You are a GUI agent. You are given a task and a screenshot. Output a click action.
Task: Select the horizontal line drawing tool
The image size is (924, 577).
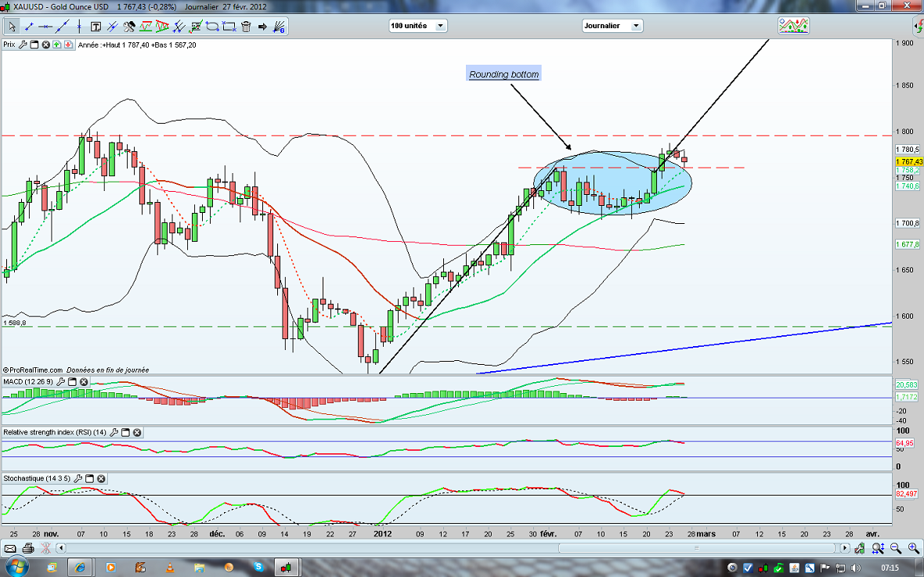point(45,27)
